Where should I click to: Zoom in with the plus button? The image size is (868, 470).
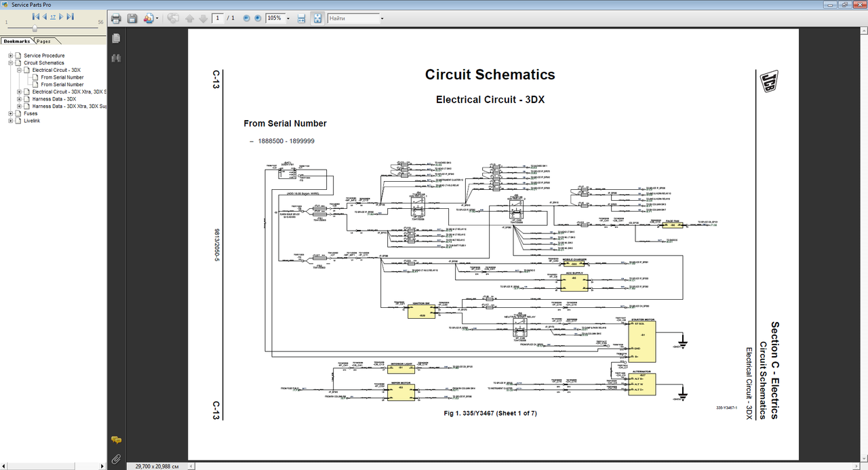(x=258, y=18)
